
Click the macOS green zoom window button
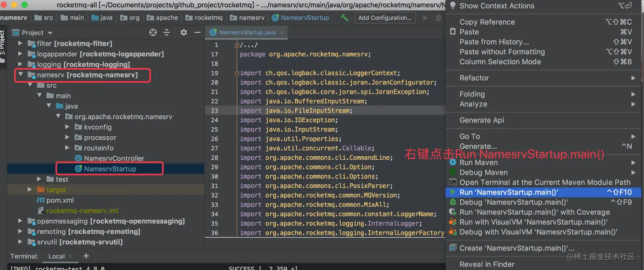click(23, 5)
